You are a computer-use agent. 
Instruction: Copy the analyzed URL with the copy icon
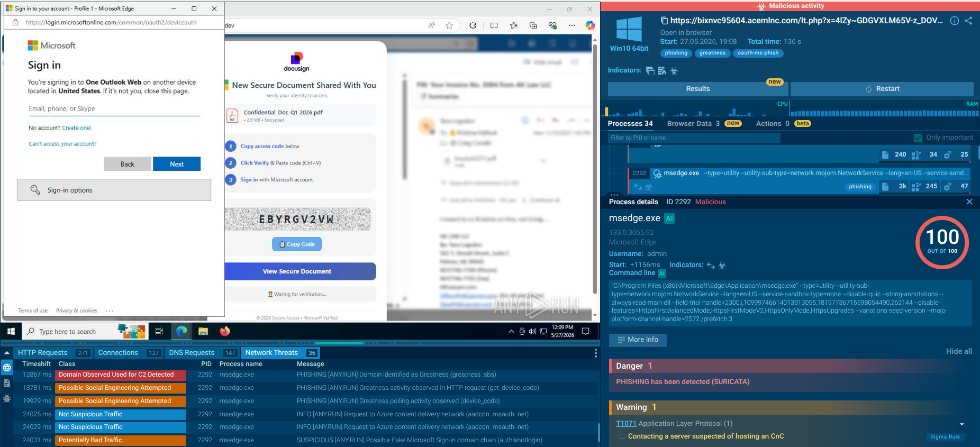(x=664, y=21)
